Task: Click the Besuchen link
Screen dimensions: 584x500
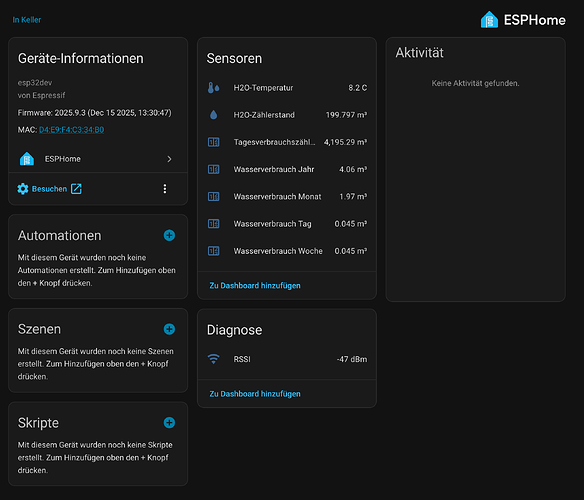Action: (50, 189)
